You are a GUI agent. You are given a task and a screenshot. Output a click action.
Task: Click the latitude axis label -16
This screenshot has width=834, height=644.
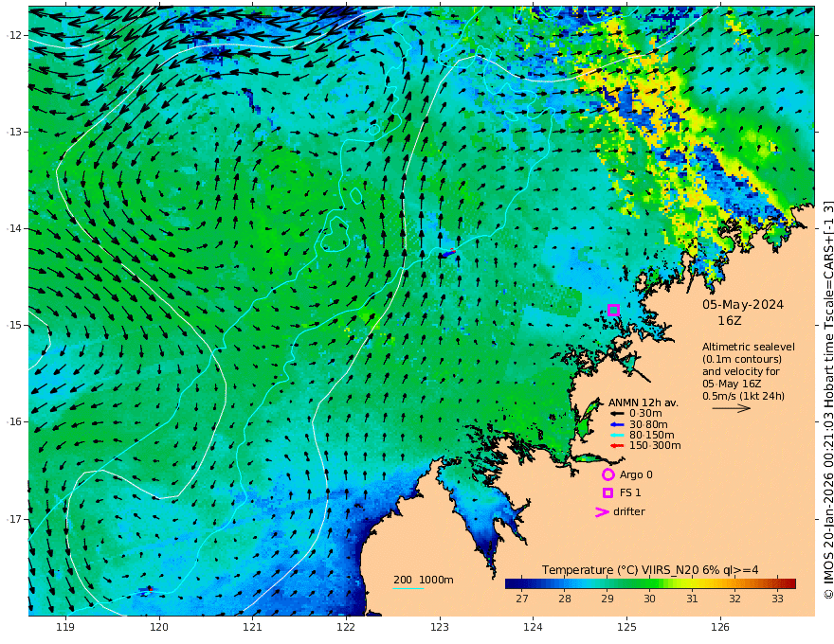(x=14, y=421)
